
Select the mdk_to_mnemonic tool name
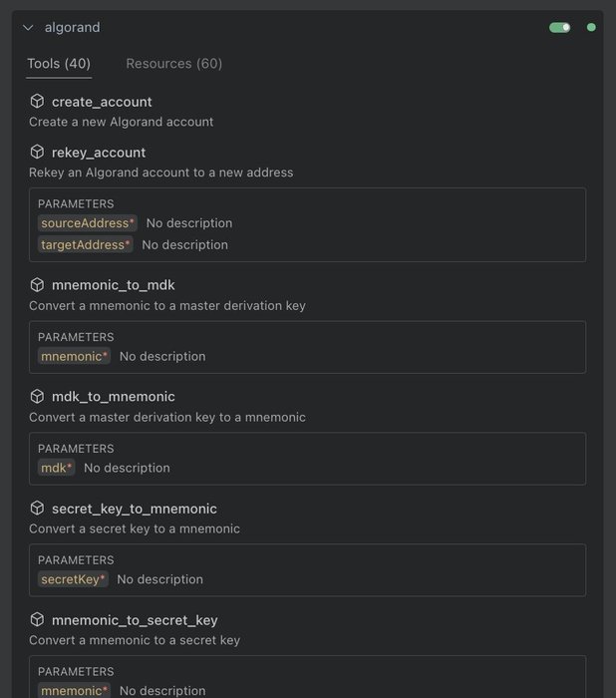[113, 397]
